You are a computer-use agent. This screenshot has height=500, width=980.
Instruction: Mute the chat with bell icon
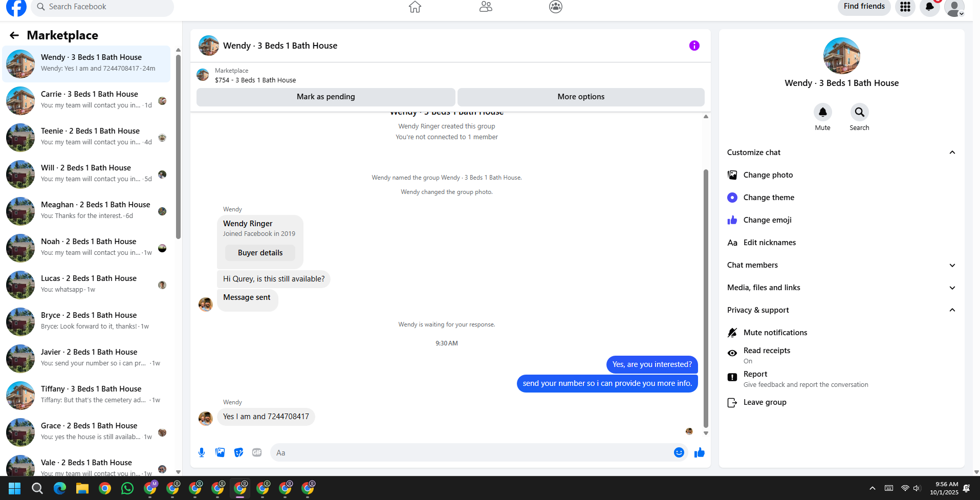coord(823,112)
